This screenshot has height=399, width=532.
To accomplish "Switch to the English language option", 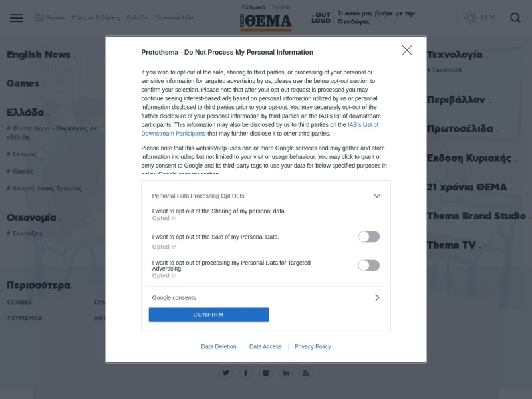I will [281, 7].
